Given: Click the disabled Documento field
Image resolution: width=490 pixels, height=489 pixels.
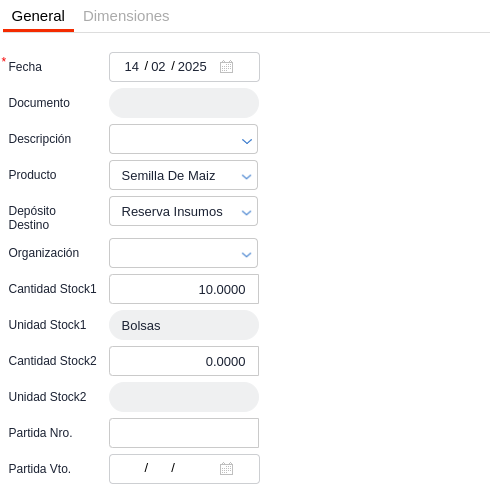Looking at the screenshot, I should (x=184, y=103).
